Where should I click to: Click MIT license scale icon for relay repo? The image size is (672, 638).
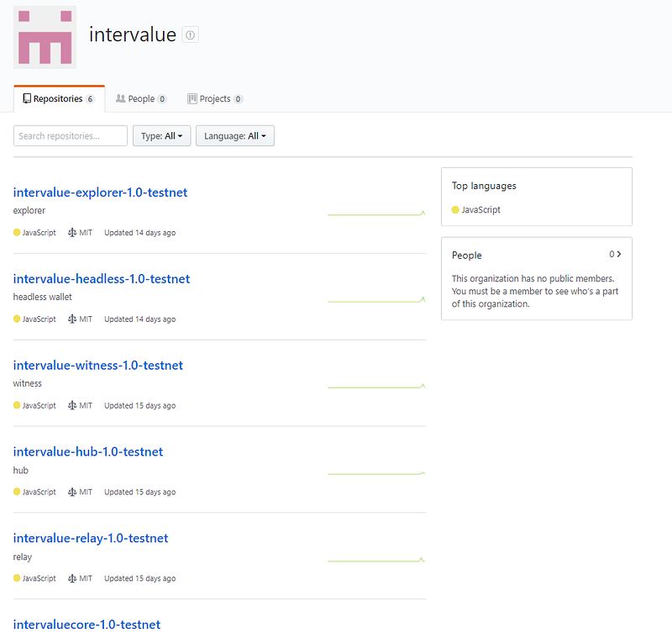[72, 579]
